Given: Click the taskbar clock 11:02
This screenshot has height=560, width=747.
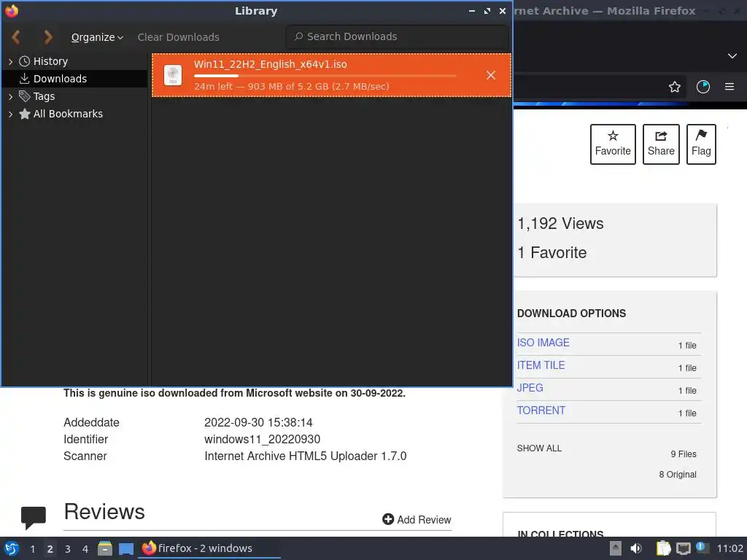Looking at the screenshot, I should (x=729, y=548).
